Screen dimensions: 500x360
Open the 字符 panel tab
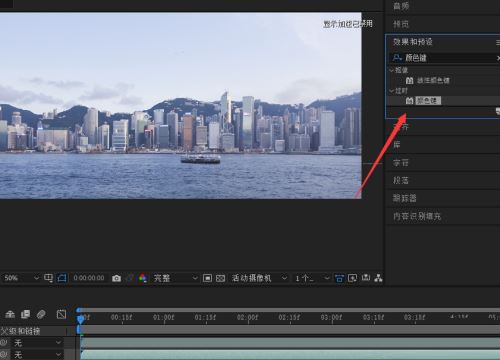click(401, 163)
